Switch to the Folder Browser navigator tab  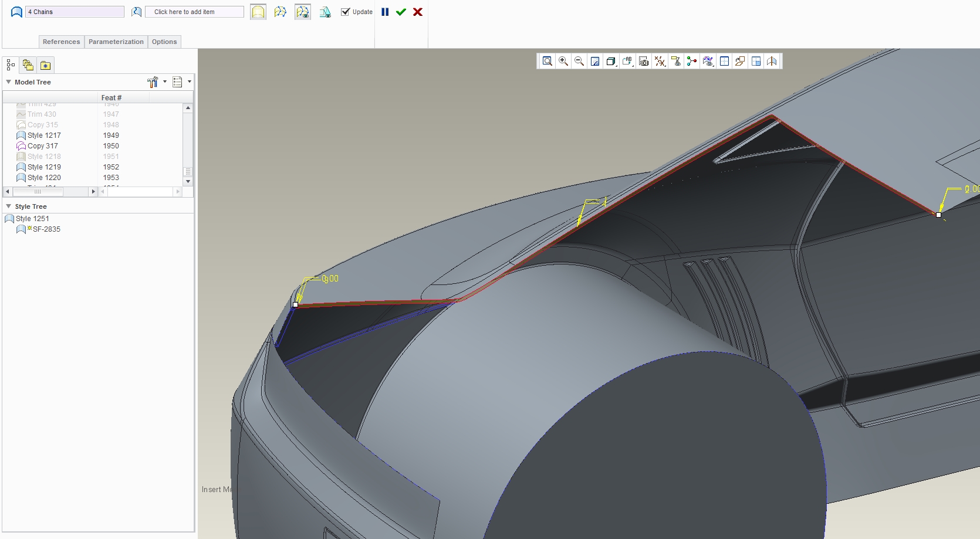click(28, 65)
